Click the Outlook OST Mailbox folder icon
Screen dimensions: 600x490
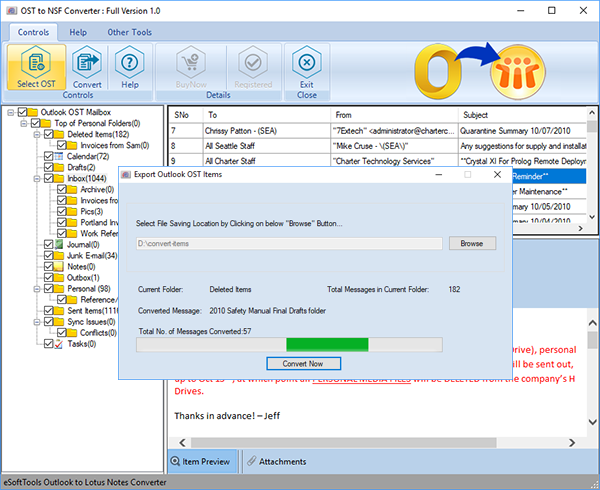[33, 112]
